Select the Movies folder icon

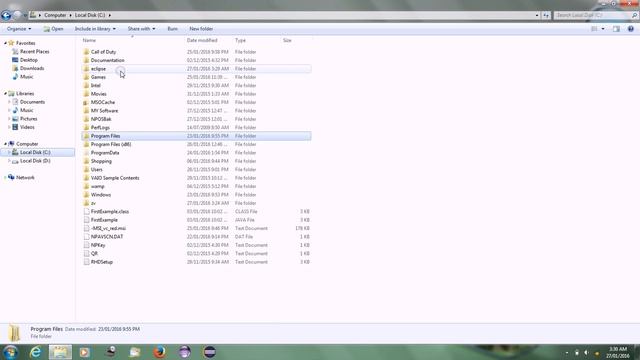[x=86, y=94]
